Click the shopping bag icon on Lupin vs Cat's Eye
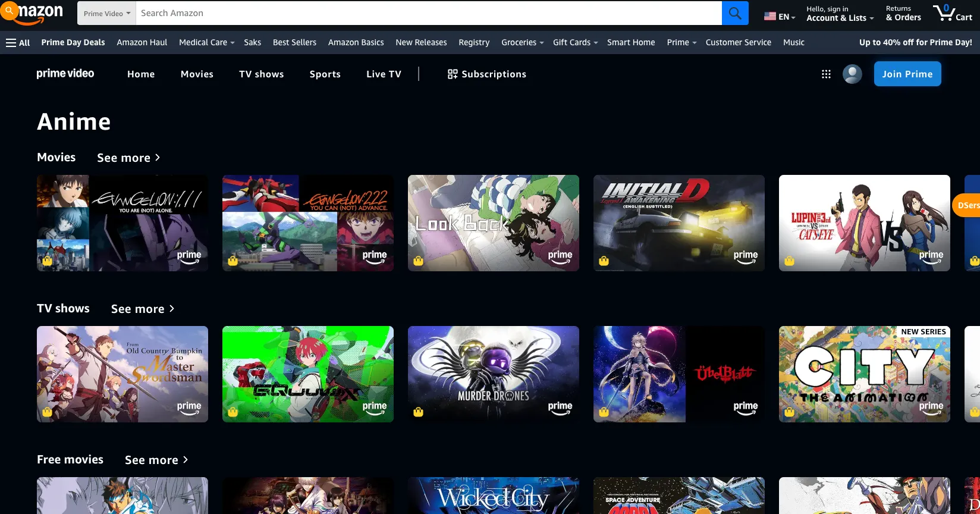 coord(790,261)
